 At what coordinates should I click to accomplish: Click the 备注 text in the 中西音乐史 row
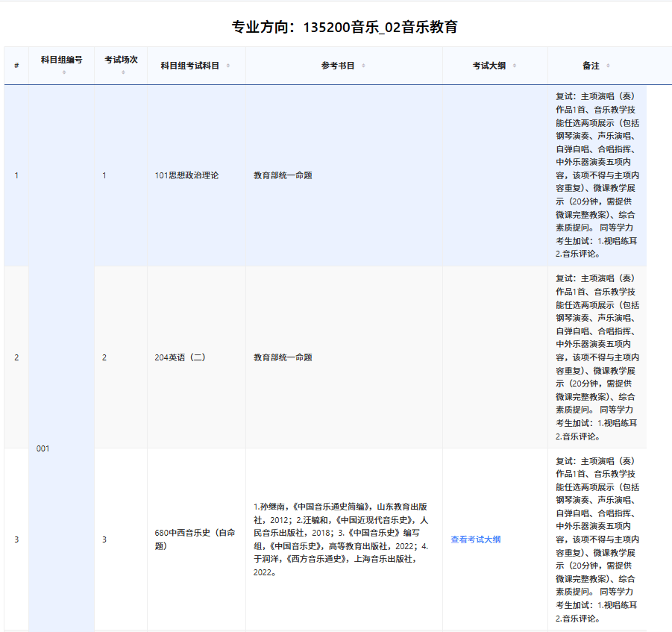coord(597,539)
